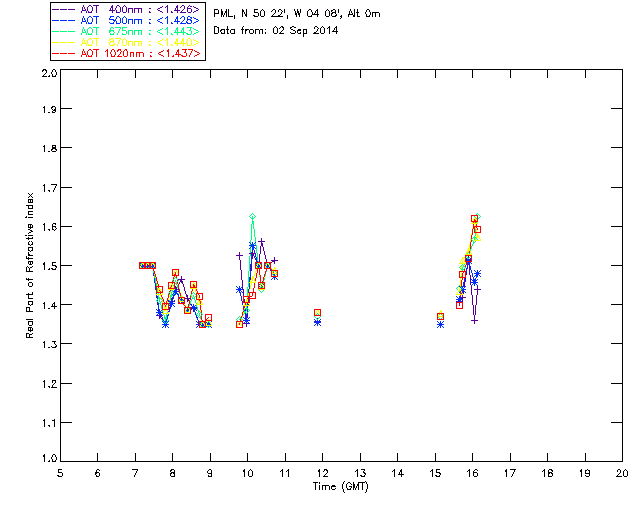The width and height of the screenshot is (640, 512).
Task: Click the y-axis tick label 2.0
Action: (49, 74)
